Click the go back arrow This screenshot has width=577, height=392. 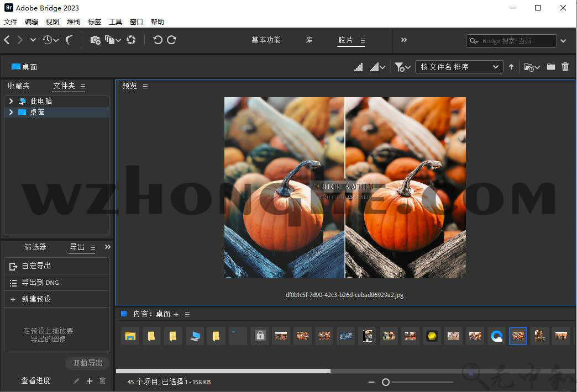click(7, 40)
